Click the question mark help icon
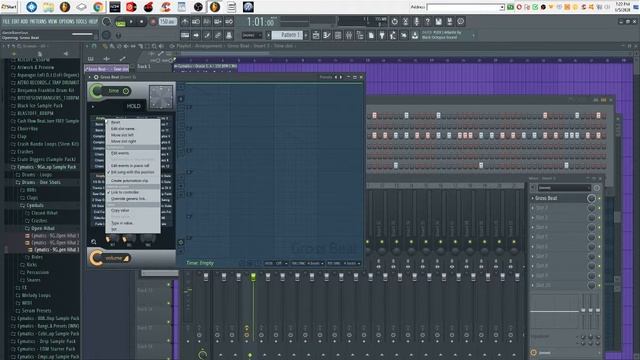Viewport: 640px width, 360px height. tap(427, 22)
